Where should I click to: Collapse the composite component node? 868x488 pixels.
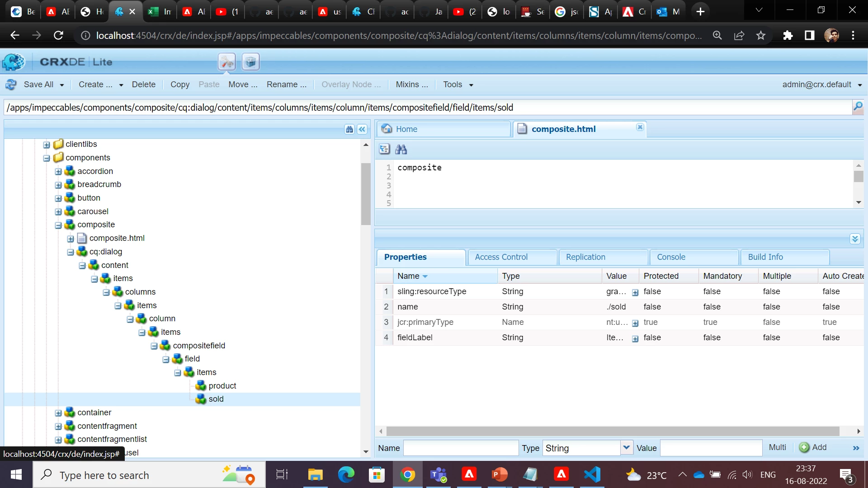[58, 225]
